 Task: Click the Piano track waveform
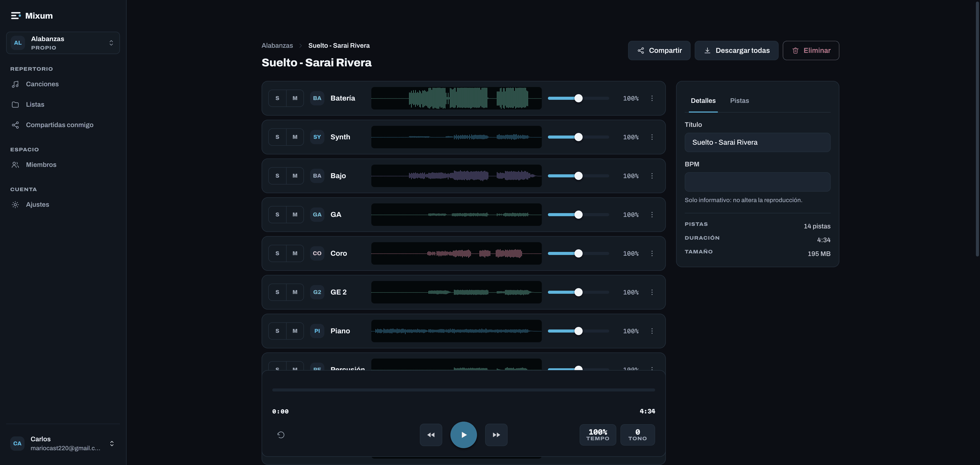(x=456, y=331)
